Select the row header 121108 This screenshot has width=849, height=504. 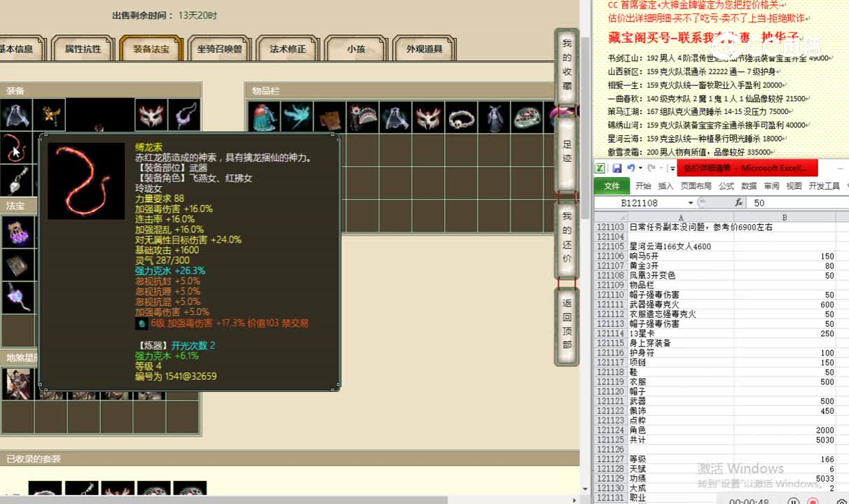(x=610, y=276)
